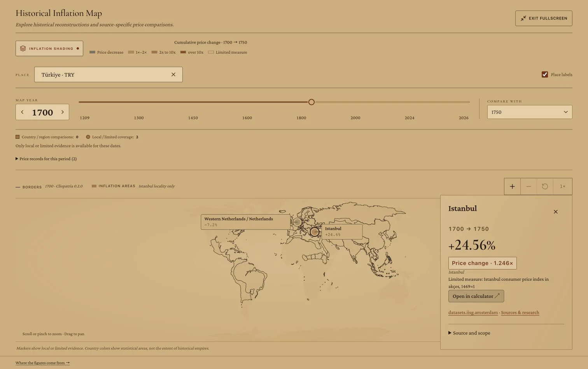Screen dimensions: 588x369
Task: Click the 1450 tick on year slider
Action: click(x=193, y=118)
